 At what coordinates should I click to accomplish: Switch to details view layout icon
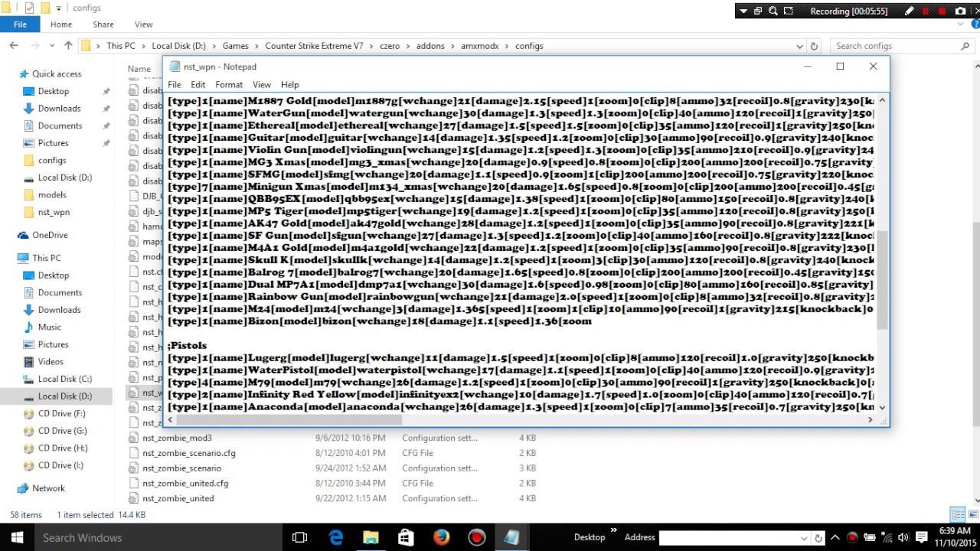tap(958, 515)
